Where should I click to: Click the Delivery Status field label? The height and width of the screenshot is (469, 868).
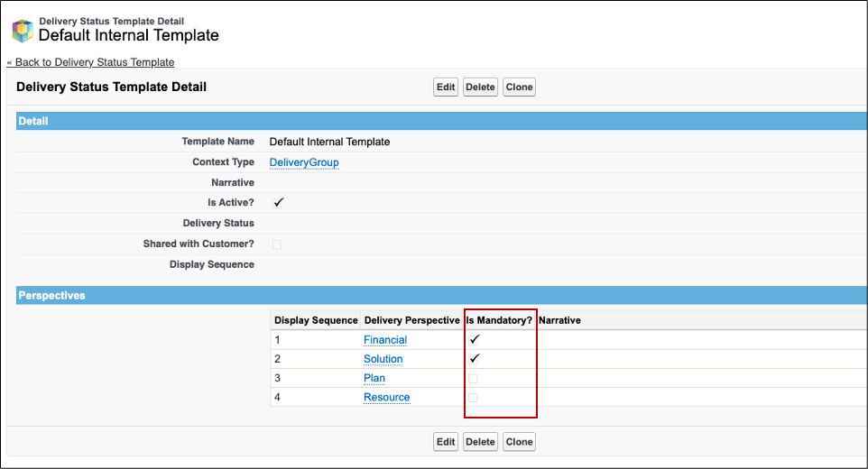pyautogui.click(x=218, y=223)
